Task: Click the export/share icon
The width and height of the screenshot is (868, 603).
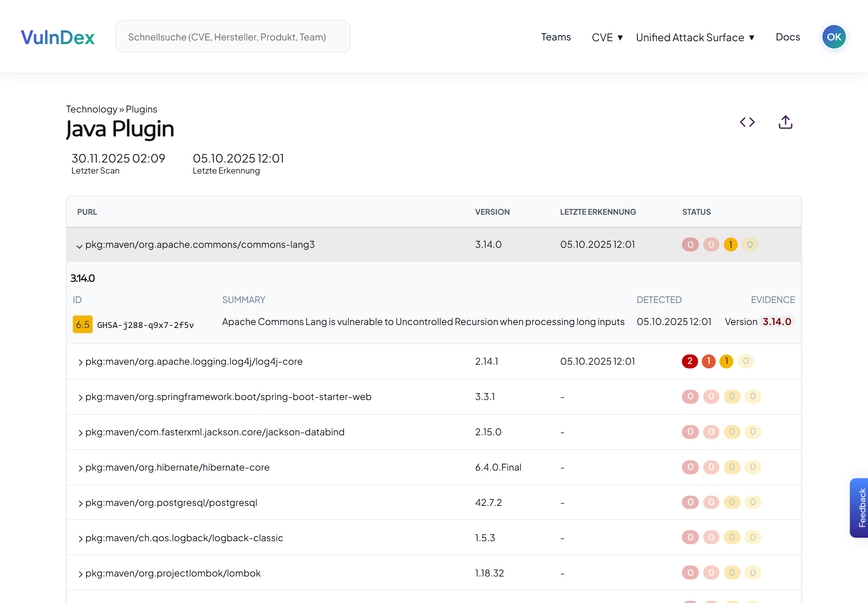Action: coord(785,122)
